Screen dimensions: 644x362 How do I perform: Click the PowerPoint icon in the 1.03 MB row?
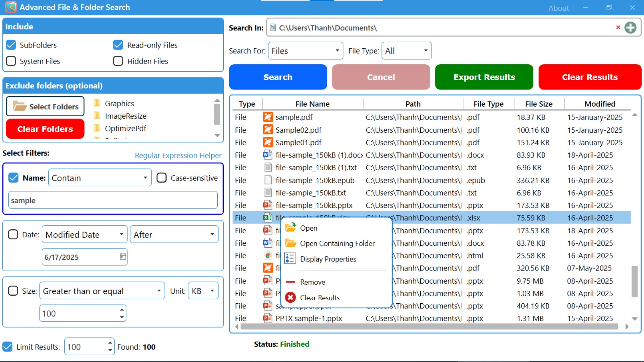268,293
